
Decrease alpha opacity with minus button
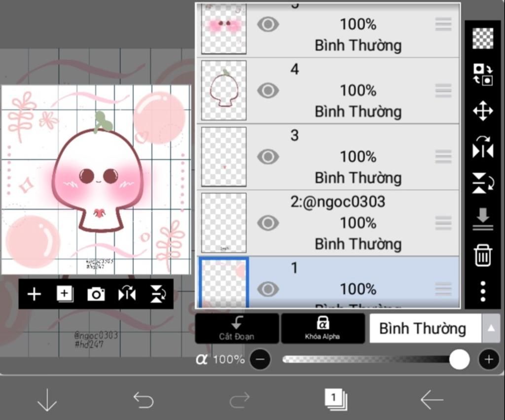click(x=260, y=359)
